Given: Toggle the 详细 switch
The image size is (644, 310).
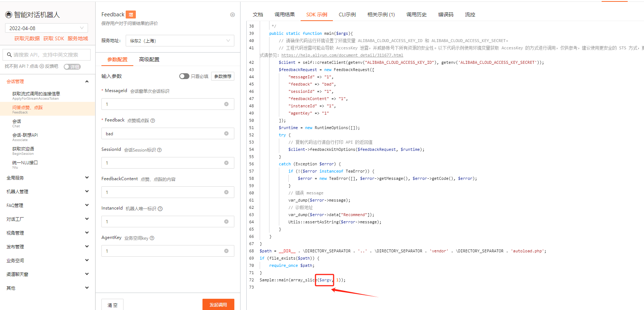Looking at the screenshot, I should 72,67.
